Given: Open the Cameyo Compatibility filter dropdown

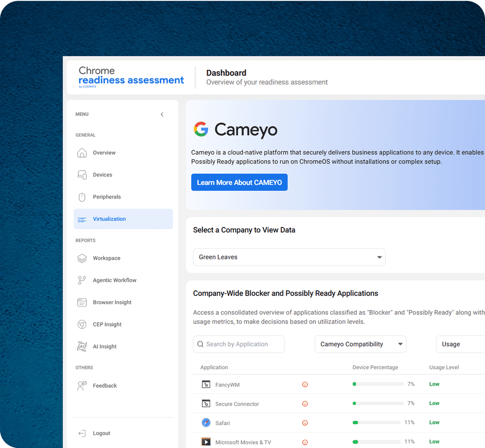Looking at the screenshot, I should tap(361, 344).
